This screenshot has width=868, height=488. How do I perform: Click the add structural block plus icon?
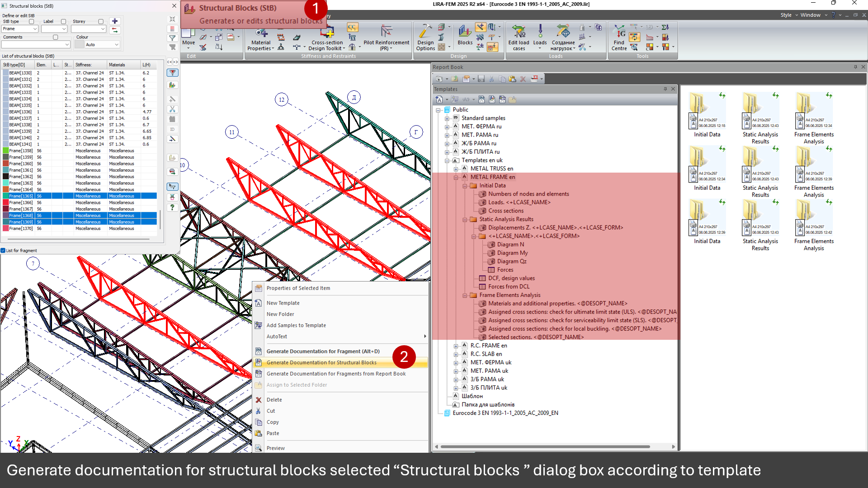[115, 21]
